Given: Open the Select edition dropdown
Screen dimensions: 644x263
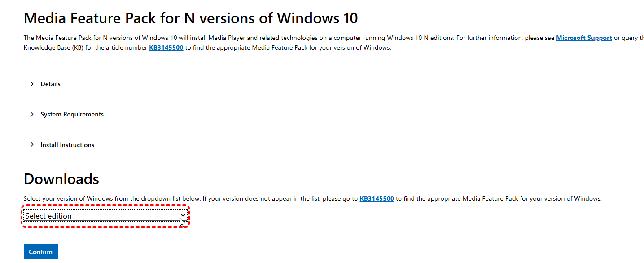Looking at the screenshot, I should click(x=105, y=216).
